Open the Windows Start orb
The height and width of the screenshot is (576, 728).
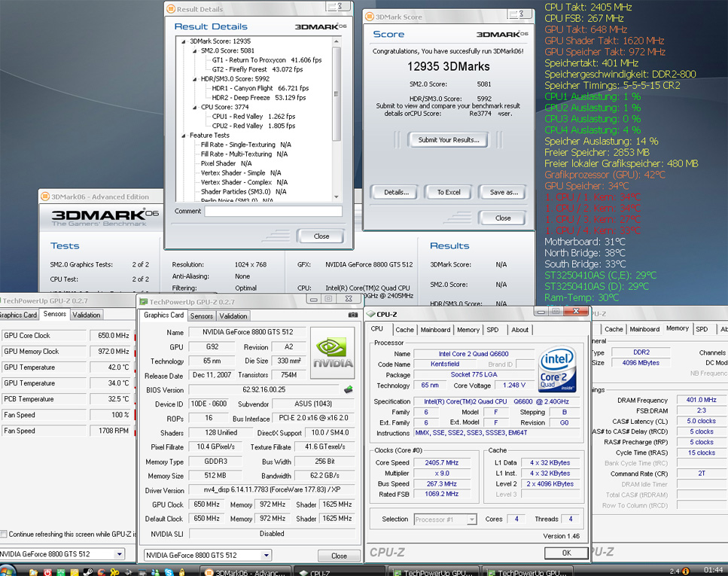click(x=8, y=571)
